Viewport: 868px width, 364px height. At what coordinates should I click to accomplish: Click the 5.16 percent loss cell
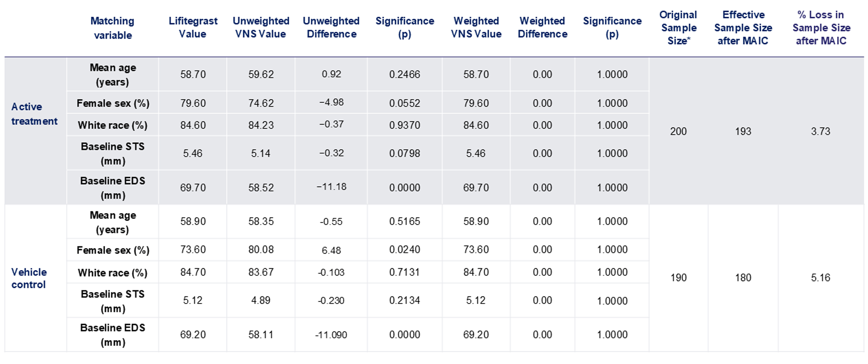[820, 278]
